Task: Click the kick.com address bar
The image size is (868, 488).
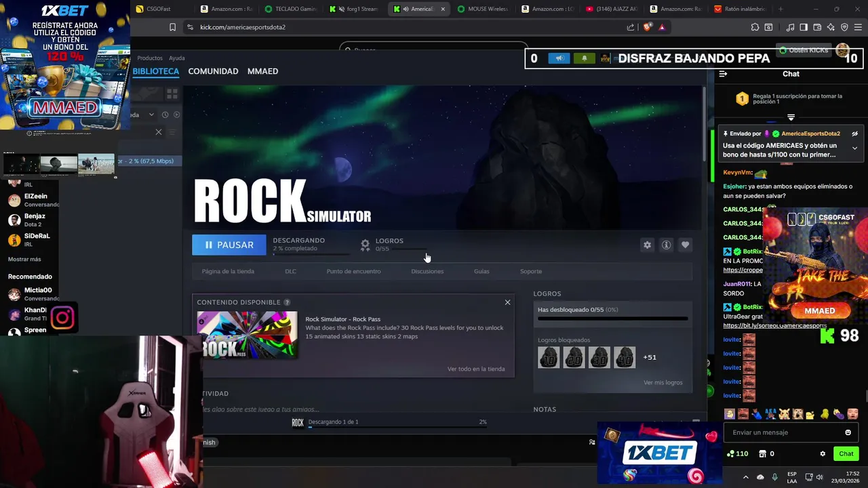Action: 407,27
